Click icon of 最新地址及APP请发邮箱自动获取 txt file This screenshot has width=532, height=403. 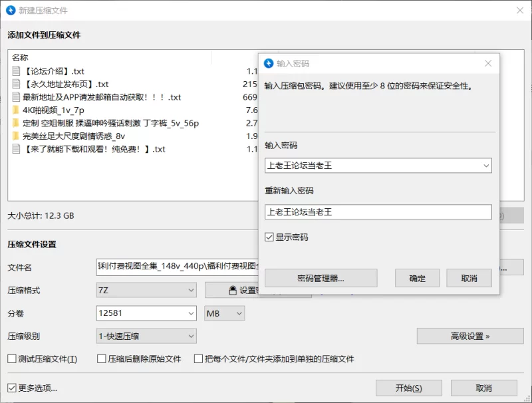[x=16, y=97]
